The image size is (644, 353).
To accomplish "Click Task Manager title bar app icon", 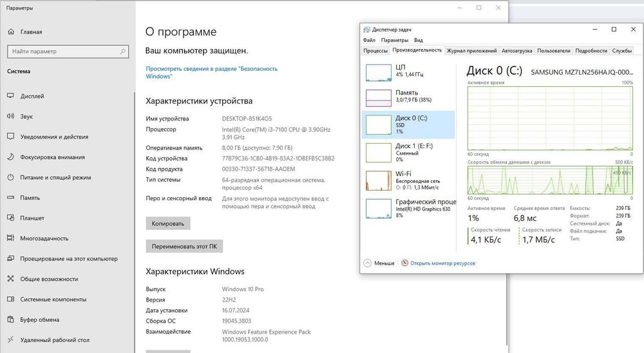I will click(x=367, y=30).
